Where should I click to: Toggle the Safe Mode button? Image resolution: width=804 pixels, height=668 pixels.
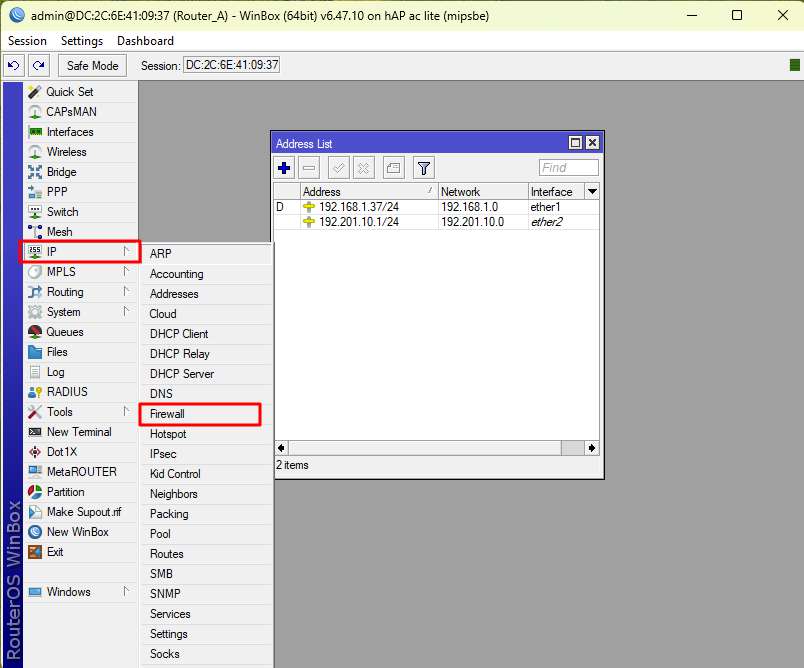(92, 66)
